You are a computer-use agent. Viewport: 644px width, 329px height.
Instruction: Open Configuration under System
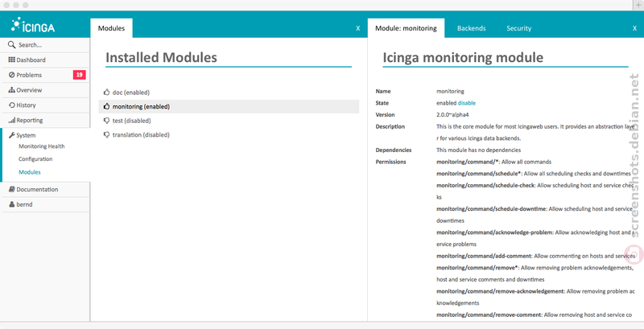tap(35, 159)
